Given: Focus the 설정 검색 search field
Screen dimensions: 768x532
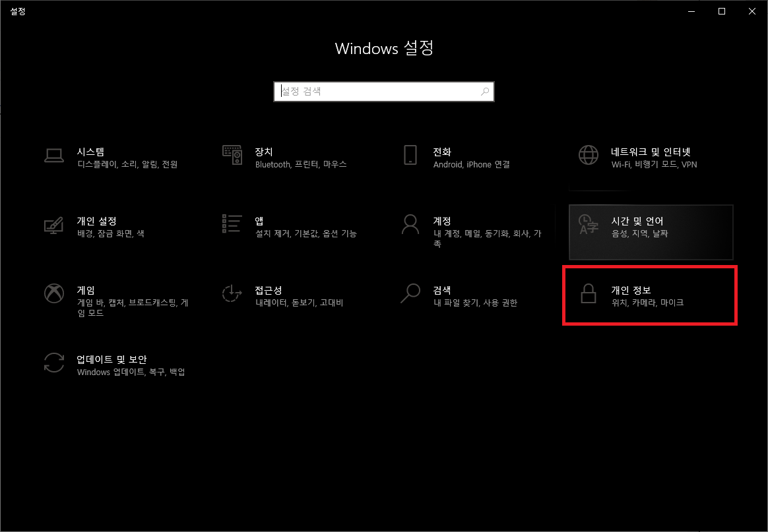Looking at the screenshot, I should click(x=383, y=92).
